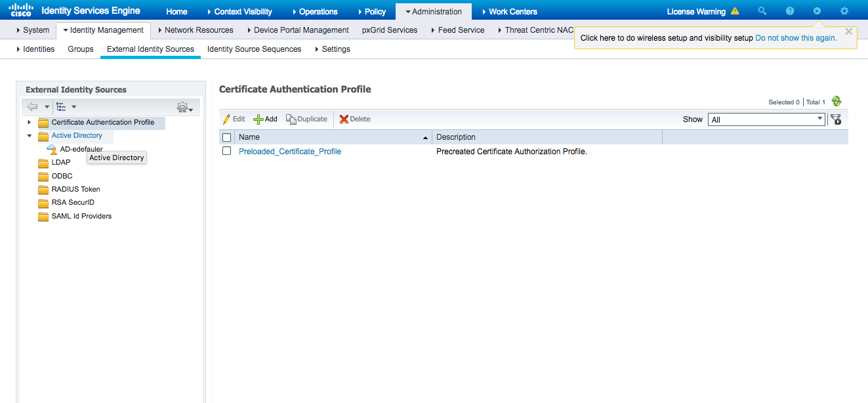
Task: Click the LDAP folder icon
Action: pos(43,163)
